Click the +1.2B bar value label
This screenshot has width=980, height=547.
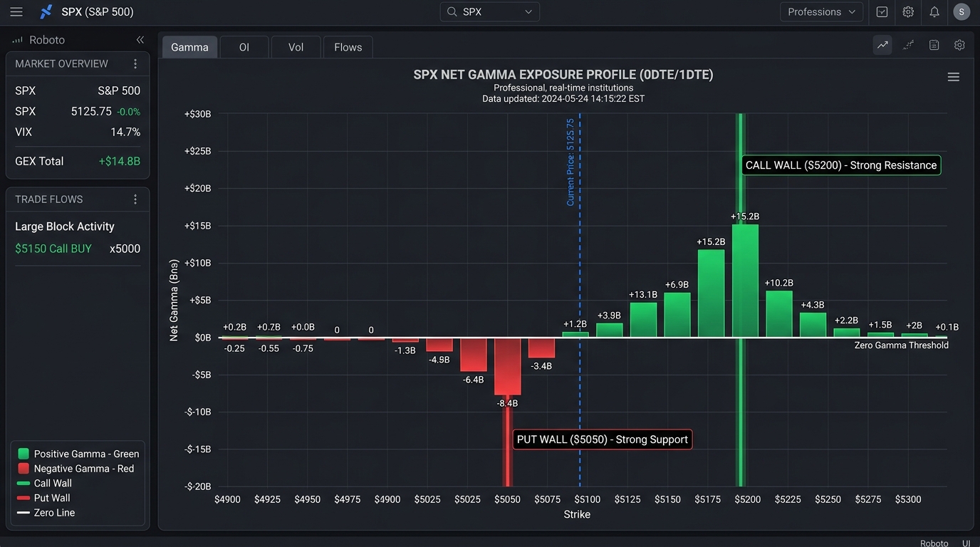click(575, 324)
